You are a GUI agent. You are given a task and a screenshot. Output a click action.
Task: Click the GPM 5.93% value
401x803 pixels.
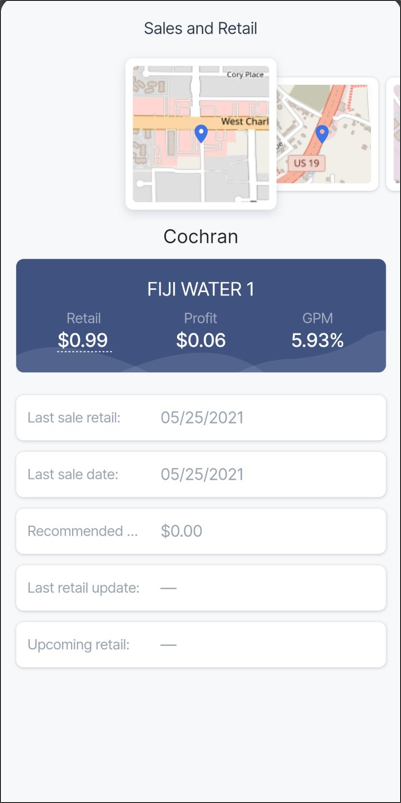pos(318,340)
